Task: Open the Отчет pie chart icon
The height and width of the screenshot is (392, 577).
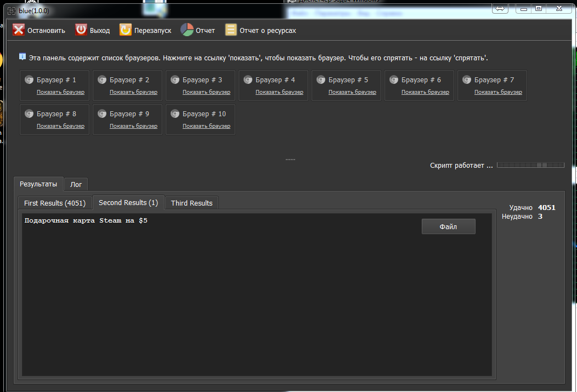Action: coord(187,30)
